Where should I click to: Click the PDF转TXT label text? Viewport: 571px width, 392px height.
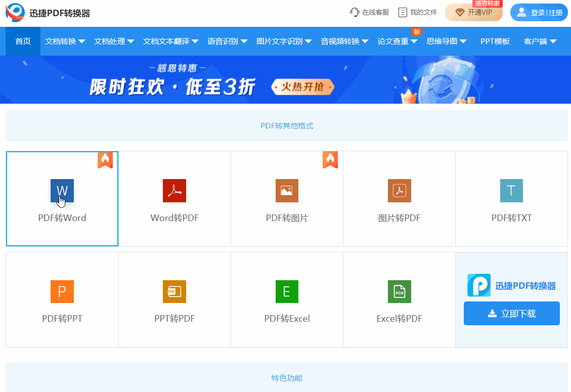512,218
